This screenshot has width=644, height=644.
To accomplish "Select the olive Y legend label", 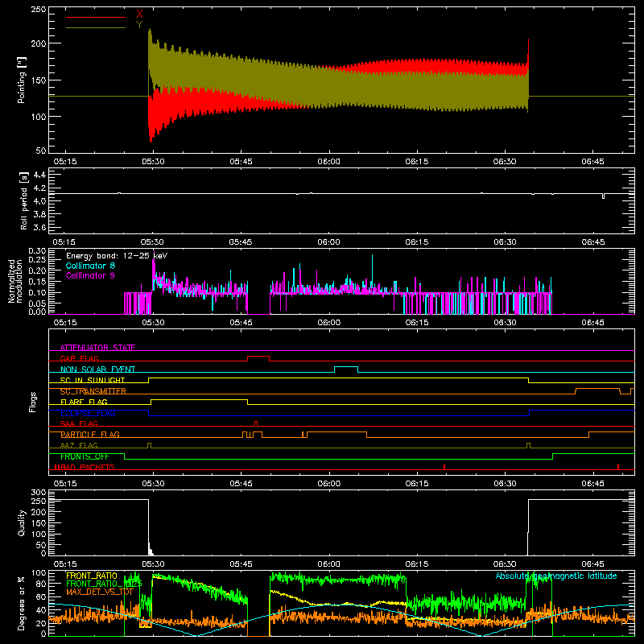I will tap(139, 25).
